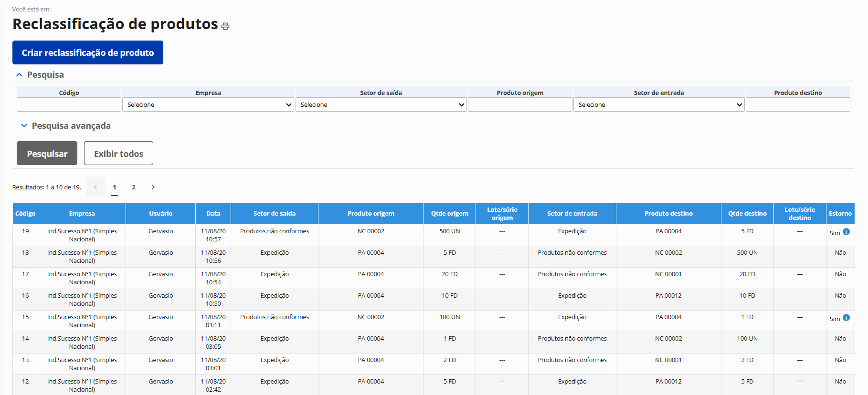The height and width of the screenshot is (395, 868).
Task: Click the info icon in row 15
Action: click(846, 318)
